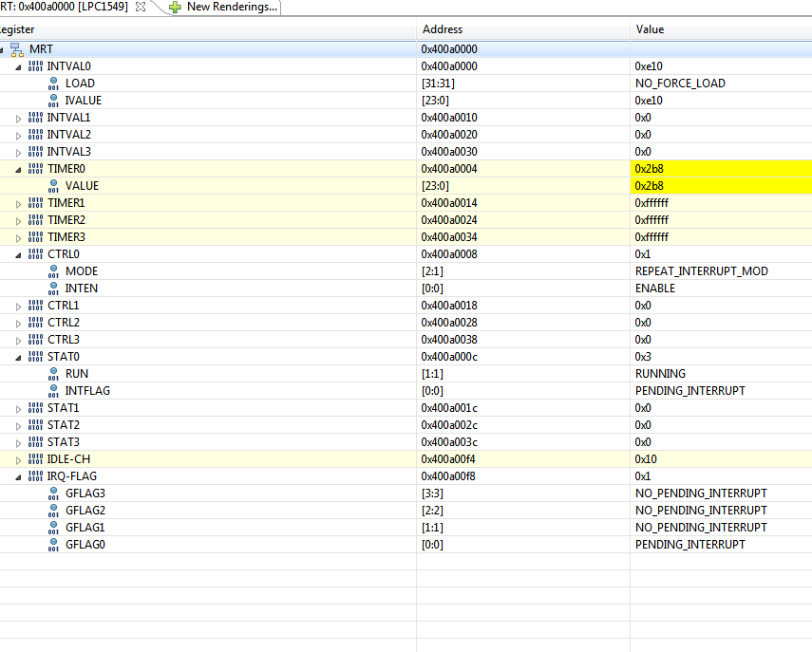Click the INTVAL2 register icon
812x652 pixels.
(35, 135)
